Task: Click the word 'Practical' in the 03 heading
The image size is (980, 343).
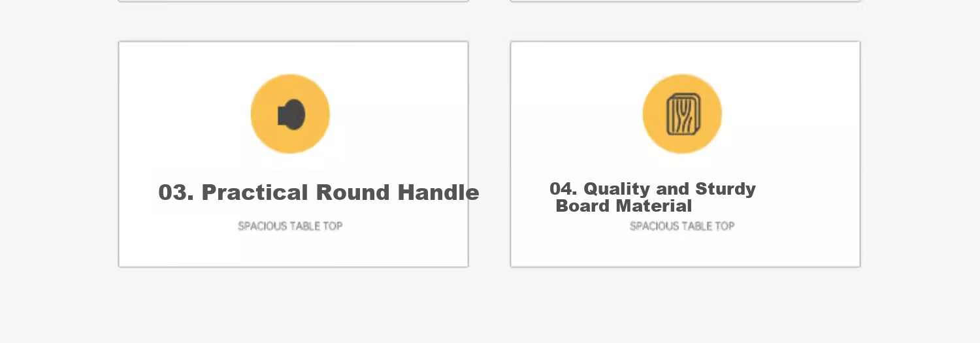Action: point(255,193)
